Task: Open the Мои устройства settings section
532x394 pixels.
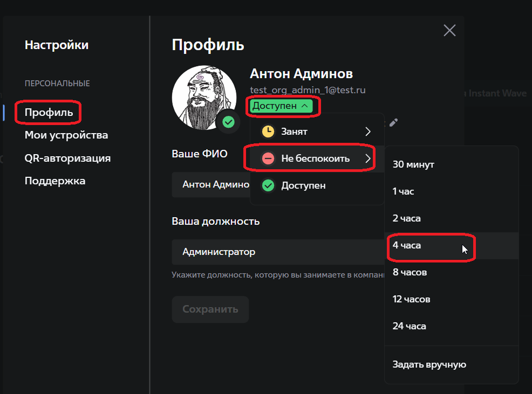Action: click(x=66, y=135)
